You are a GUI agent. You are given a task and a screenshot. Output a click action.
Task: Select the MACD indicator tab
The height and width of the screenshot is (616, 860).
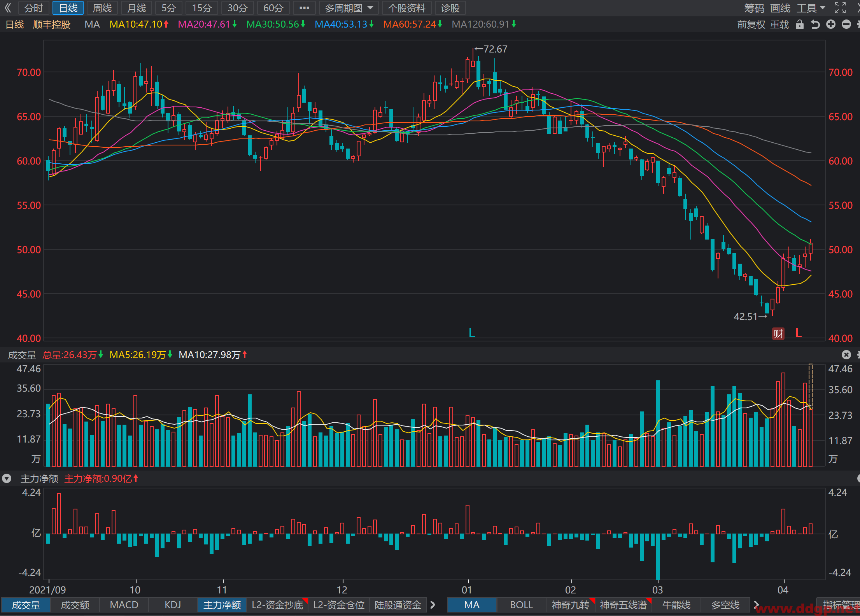point(124,605)
